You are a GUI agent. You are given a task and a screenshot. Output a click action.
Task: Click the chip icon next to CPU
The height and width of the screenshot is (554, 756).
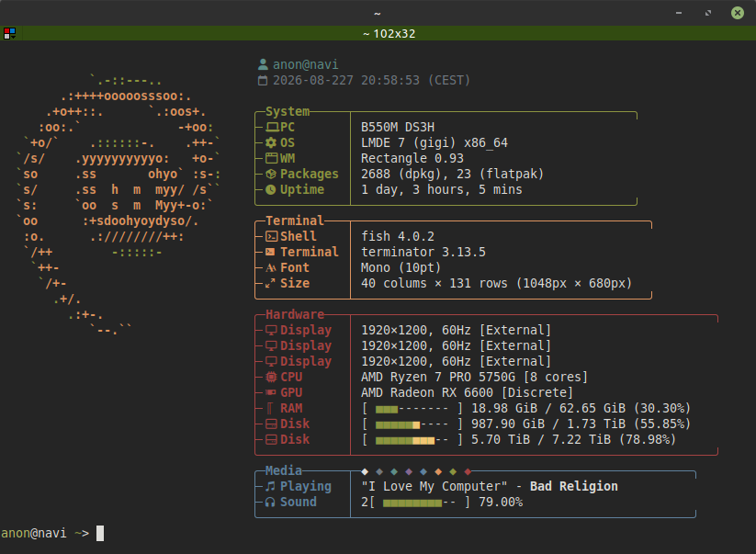(272, 377)
